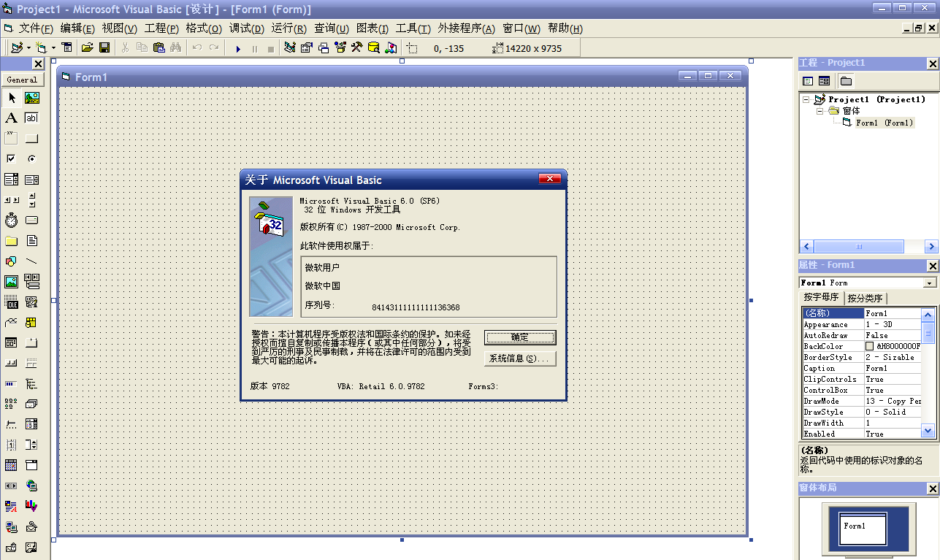Click the project panel horizontal scrollbar thumb

pyautogui.click(x=858, y=247)
